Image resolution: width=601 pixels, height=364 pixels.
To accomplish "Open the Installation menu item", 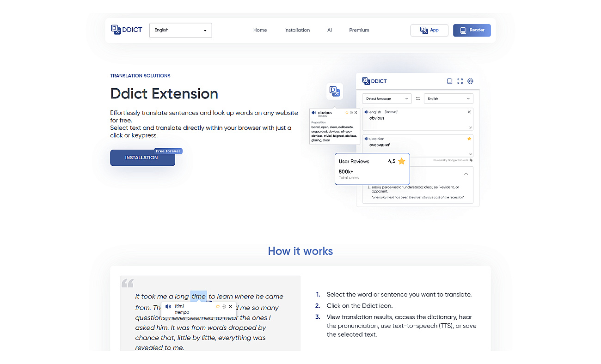I will (x=297, y=30).
